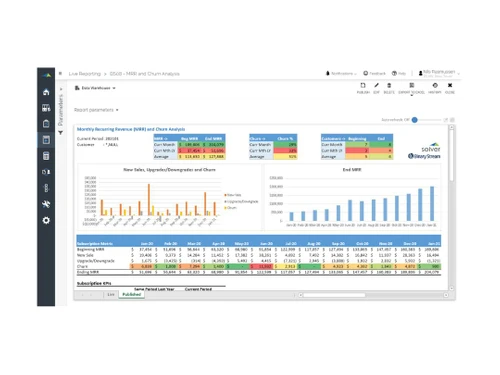Viewport: 500px width, 375px height.
Task: Open the Help link in the header
Action: pos(399,73)
